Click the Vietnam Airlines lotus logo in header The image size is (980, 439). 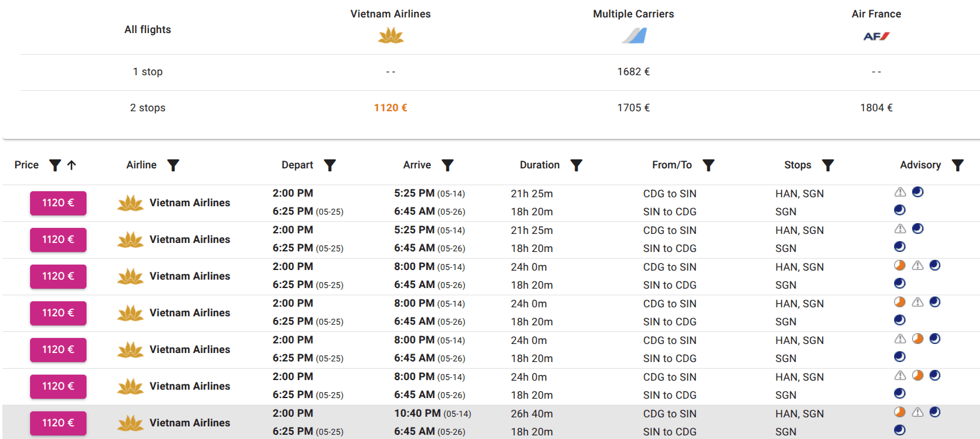(391, 37)
